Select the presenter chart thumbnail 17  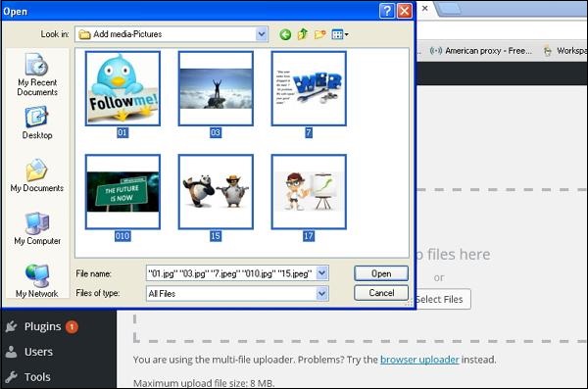click(309, 192)
